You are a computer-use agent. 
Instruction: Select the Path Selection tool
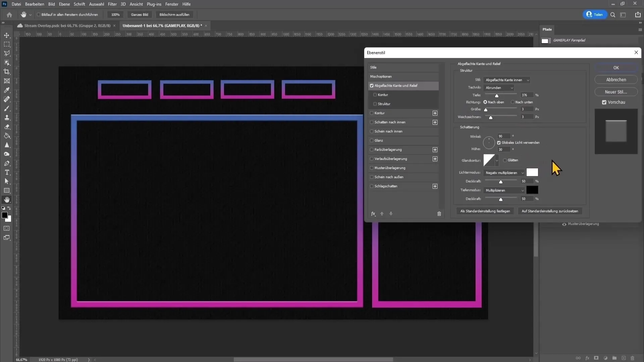[7, 181]
